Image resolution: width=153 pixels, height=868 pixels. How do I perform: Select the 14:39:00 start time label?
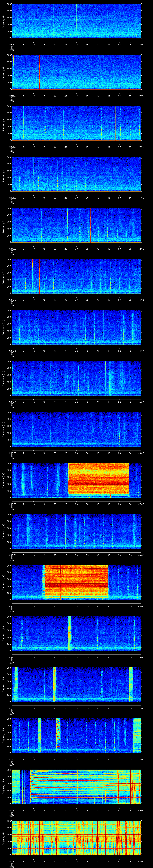point(12,147)
